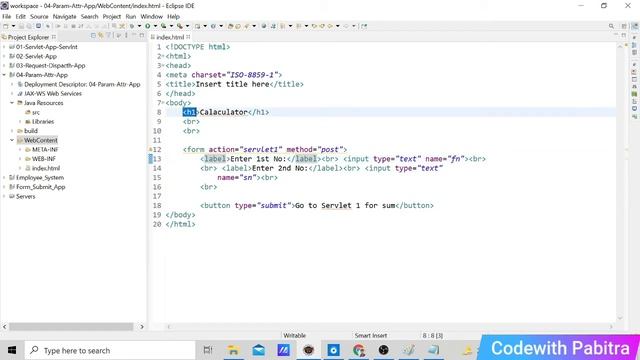Expand the Deployment Descriptor node
The height and width of the screenshot is (360, 640).
click(x=12, y=84)
